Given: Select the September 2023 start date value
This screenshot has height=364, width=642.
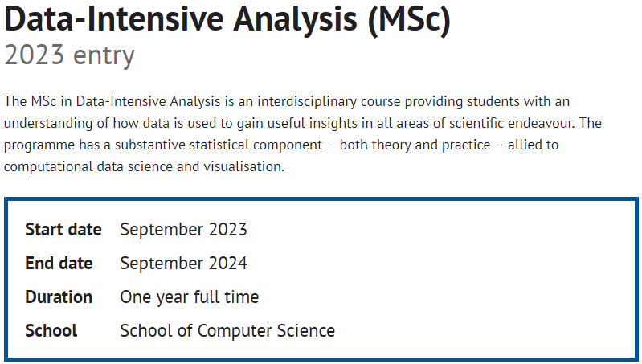Looking at the screenshot, I should point(183,229).
